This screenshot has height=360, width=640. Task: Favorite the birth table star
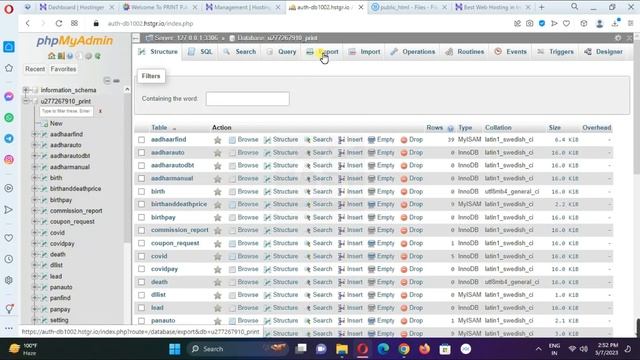click(218, 192)
